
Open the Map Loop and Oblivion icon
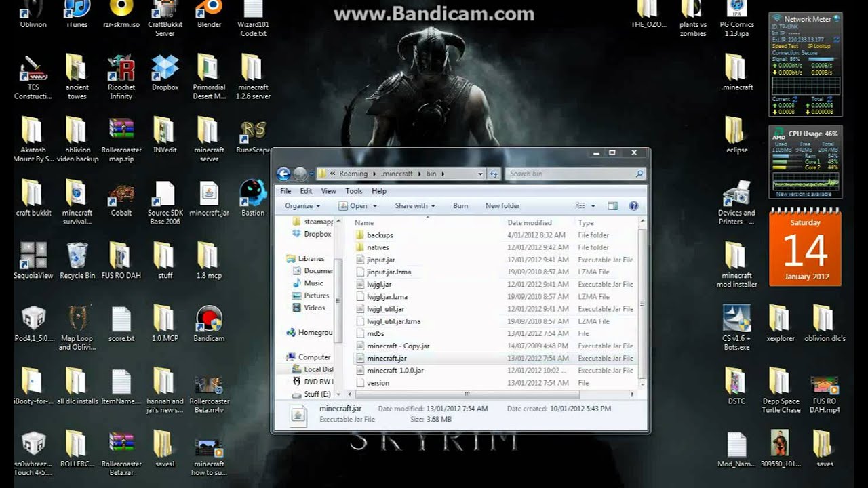(x=77, y=328)
